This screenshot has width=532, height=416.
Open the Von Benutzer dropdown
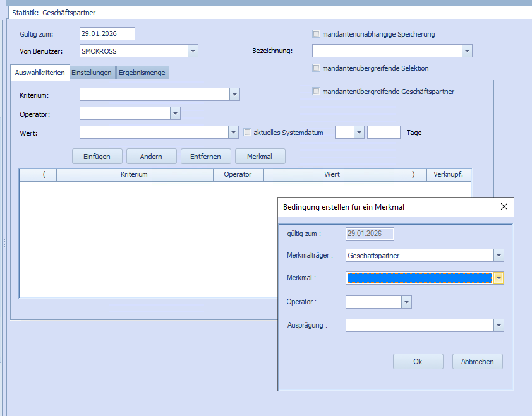click(x=193, y=51)
